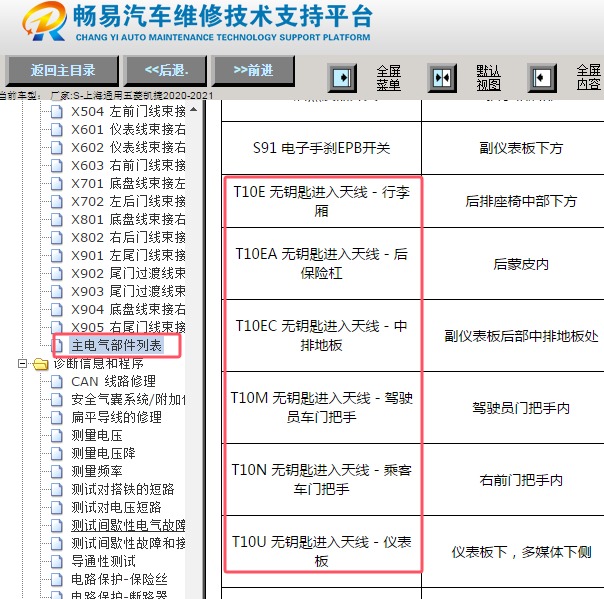Click the page icon beside X902

point(57,273)
